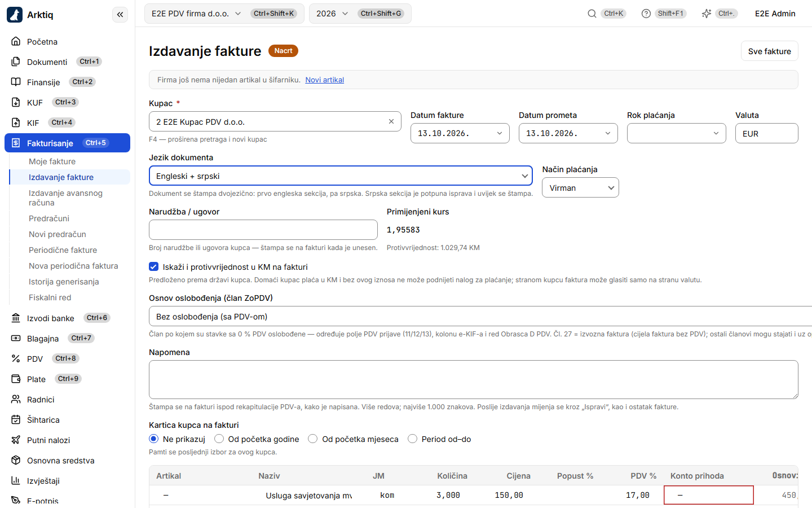812x508 pixels.
Task: Open Izvještaji chart icon
Action: (16, 480)
